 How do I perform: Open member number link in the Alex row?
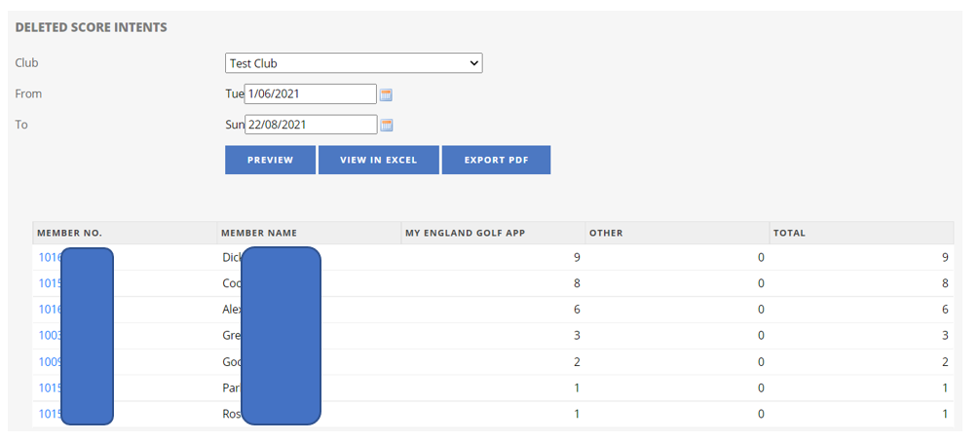click(50, 310)
